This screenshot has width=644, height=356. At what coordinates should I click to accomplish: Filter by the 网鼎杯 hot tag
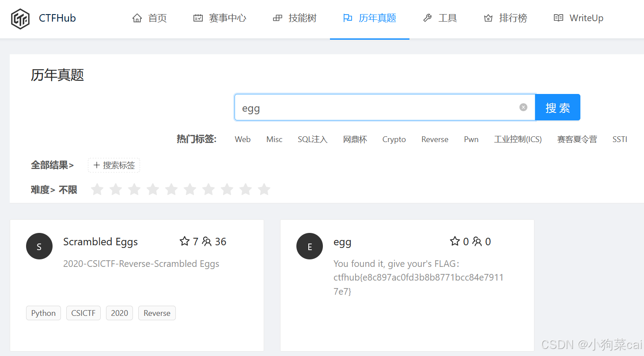[355, 139]
